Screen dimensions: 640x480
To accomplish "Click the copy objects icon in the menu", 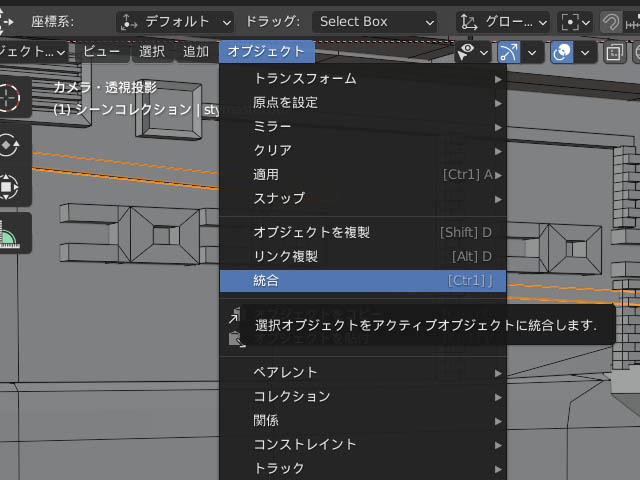I will click(x=234, y=316).
